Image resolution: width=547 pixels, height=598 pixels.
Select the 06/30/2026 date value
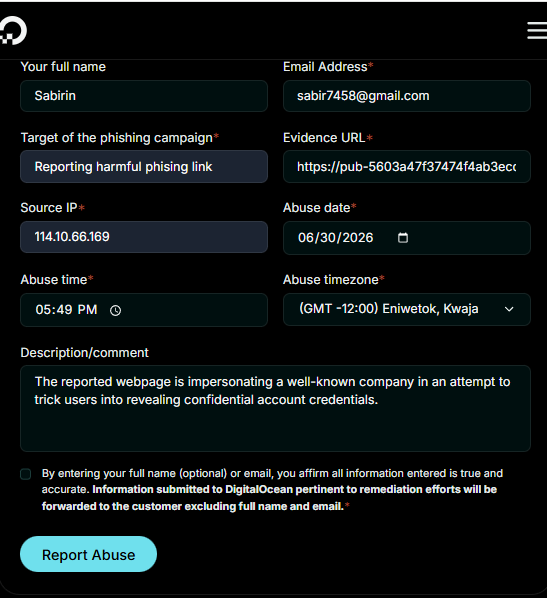pos(336,238)
